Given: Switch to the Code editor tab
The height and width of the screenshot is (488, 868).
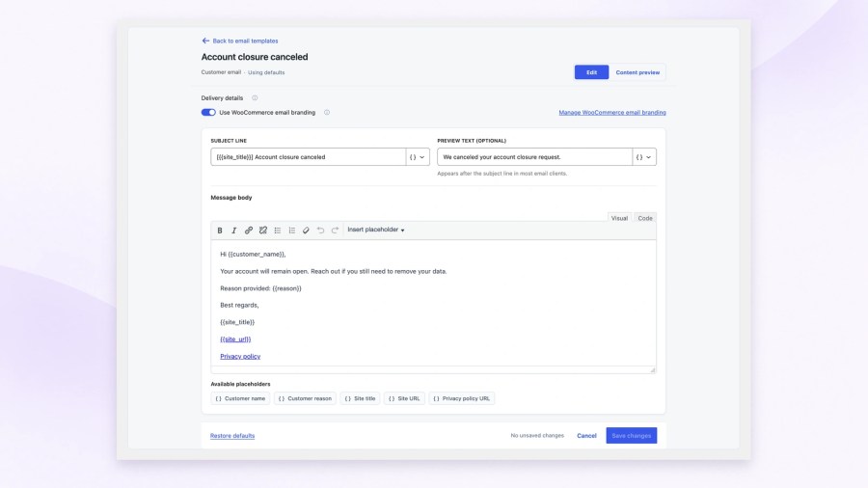Looking at the screenshot, I should coord(645,218).
